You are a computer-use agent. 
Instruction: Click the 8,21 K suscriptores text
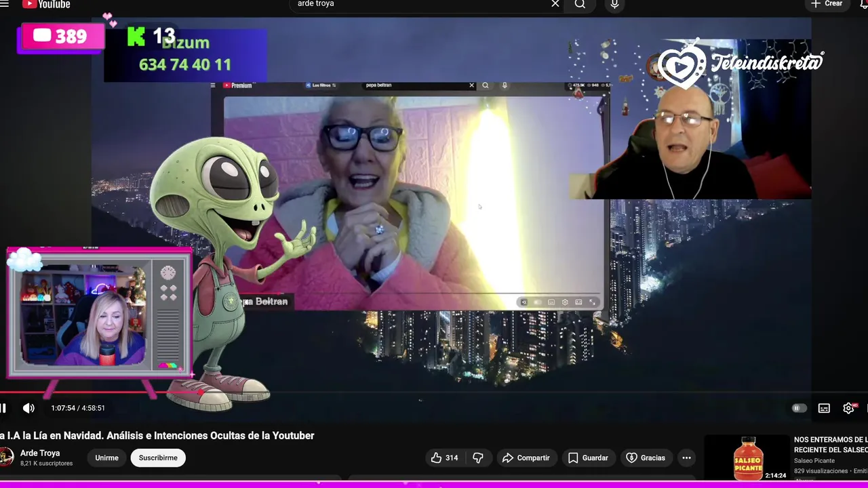click(46, 464)
